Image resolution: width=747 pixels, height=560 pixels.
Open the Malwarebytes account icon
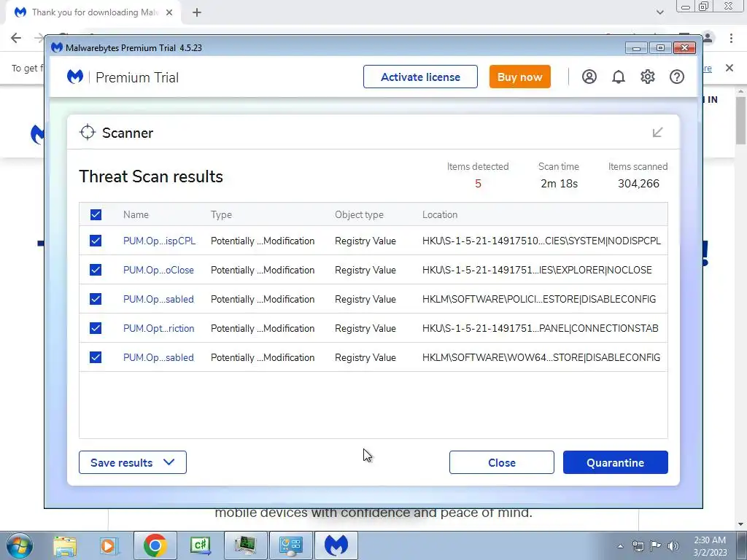click(589, 77)
